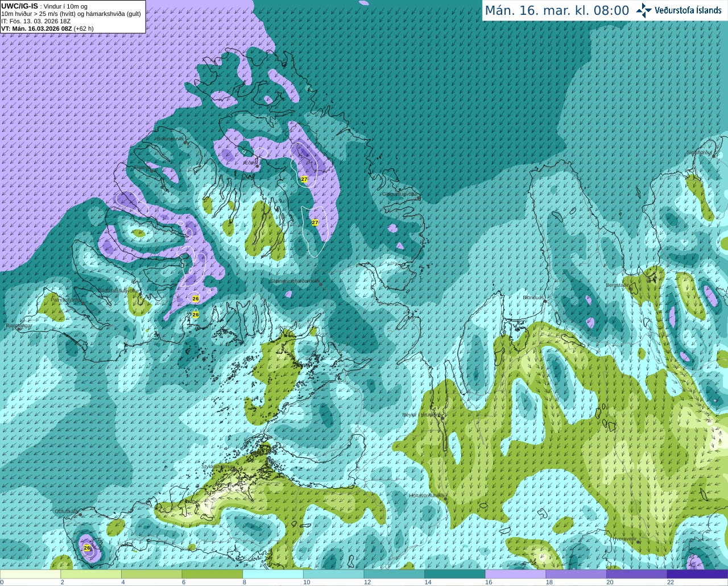
Task: Click the Æðey station dot
Action: [x=258, y=167]
